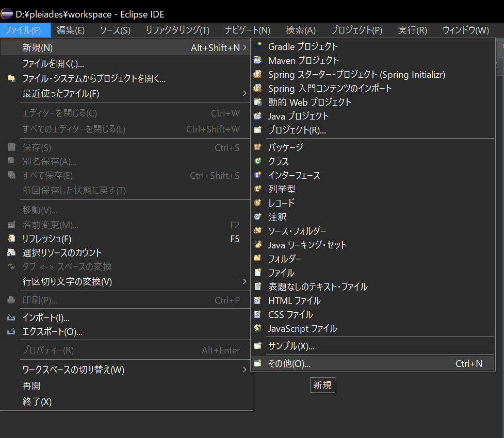Image resolution: width=504 pixels, height=438 pixels.
Task: Create a new Maven プロジェクト
Action: [x=304, y=60]
